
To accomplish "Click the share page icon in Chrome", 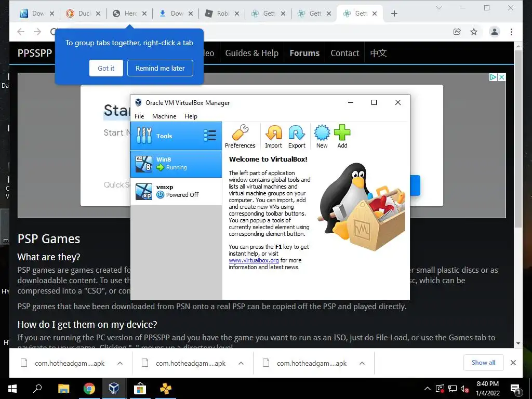I will [457, 32].
